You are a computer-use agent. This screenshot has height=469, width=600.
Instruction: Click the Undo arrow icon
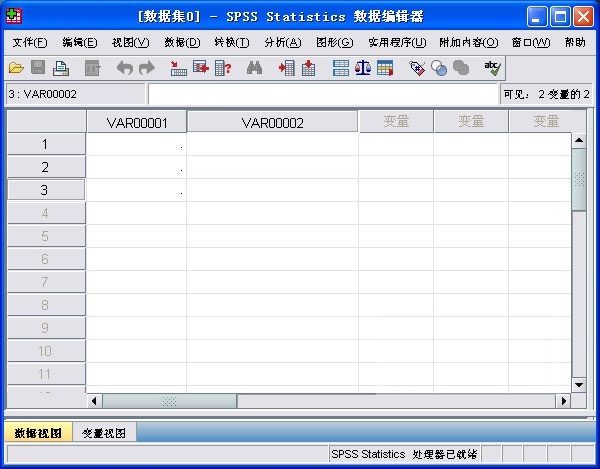click(x=125, y=68)
